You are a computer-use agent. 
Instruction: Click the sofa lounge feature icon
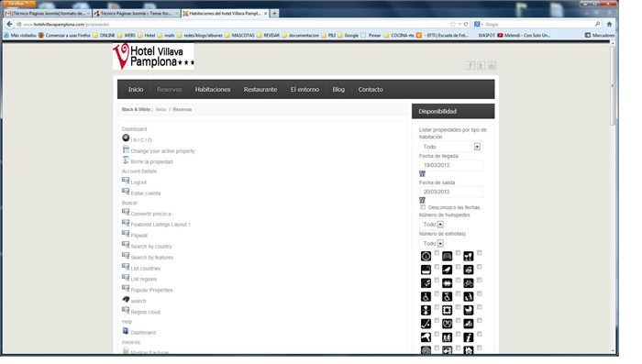pyautogui.click(x=448, y=257)
